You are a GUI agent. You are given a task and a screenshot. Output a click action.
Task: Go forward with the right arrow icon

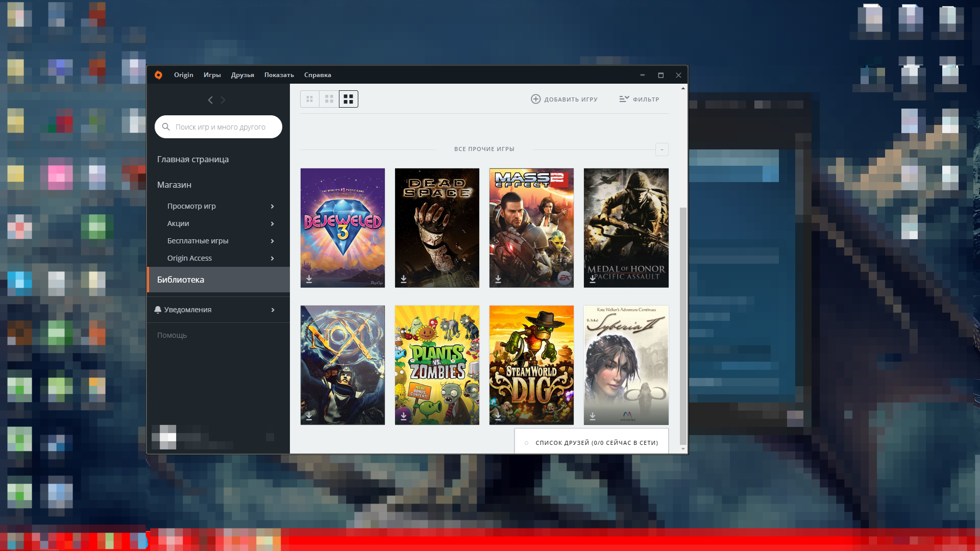click(x=223, y=100)
